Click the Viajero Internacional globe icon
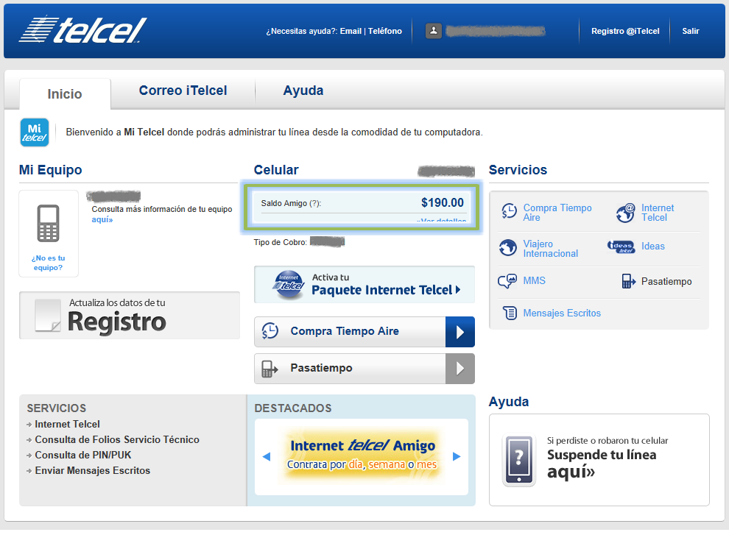Screen dimensions: 729x560 pyautogui.click(x=507, y=248)
